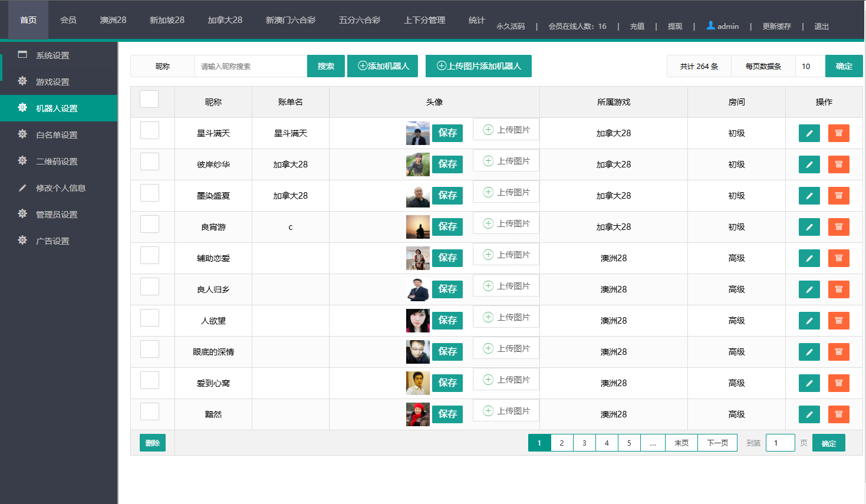Click the edit pencil for 星斗满天

(x=809, y=133)
